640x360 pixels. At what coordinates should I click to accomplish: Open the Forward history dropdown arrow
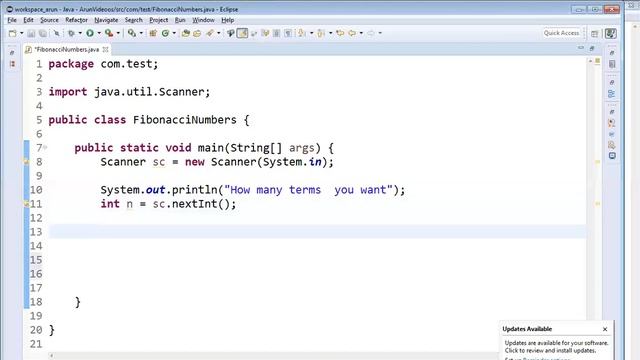point(380,33)
